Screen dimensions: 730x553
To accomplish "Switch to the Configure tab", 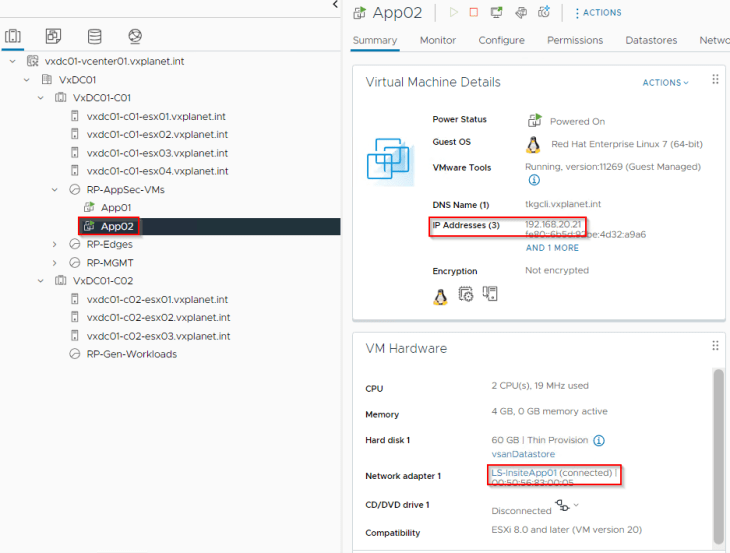I will [501, 40].
